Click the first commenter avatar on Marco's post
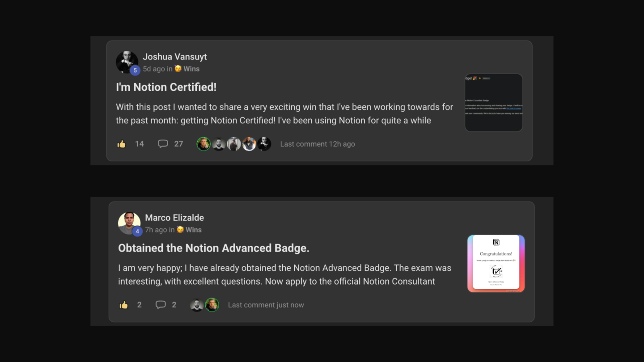Image resolution: width=644 pixels, height=362 pixels. pyautogui.click(x=197, y=305)
